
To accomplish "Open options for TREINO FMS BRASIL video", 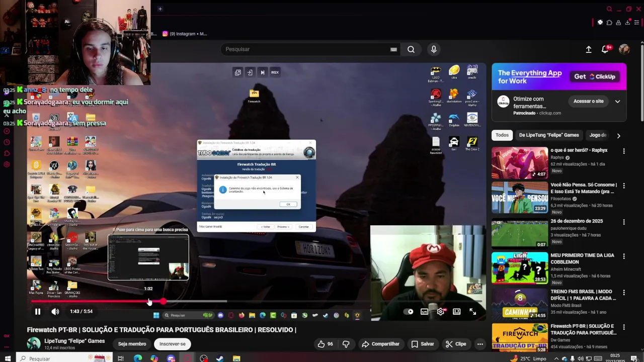I will [x=624, y=293].
